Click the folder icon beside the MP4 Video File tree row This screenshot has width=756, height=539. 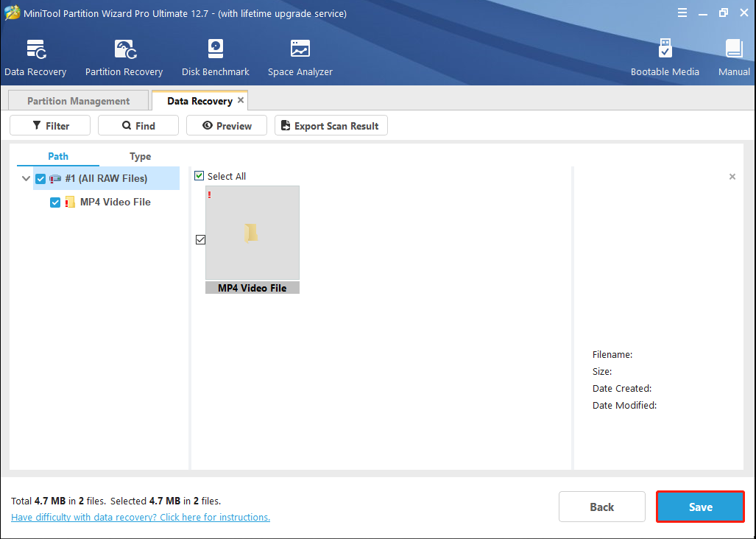coord(70,202)
